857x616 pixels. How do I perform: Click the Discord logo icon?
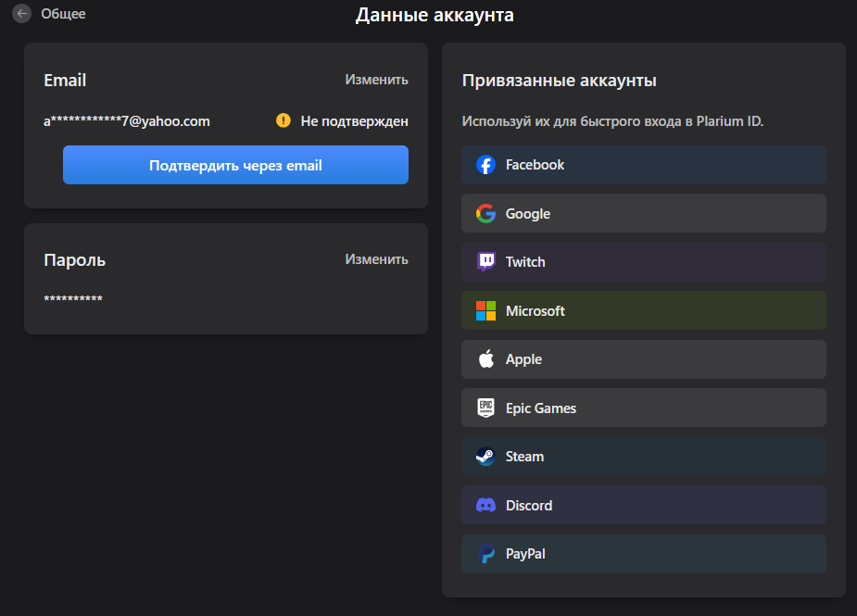pyautogui.click(x=485, y=505)
